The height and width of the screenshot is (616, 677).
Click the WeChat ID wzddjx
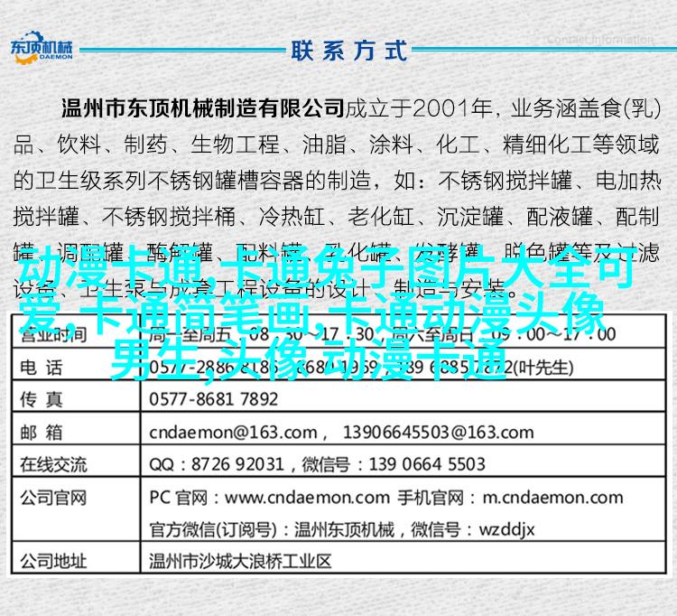point(507,529)
